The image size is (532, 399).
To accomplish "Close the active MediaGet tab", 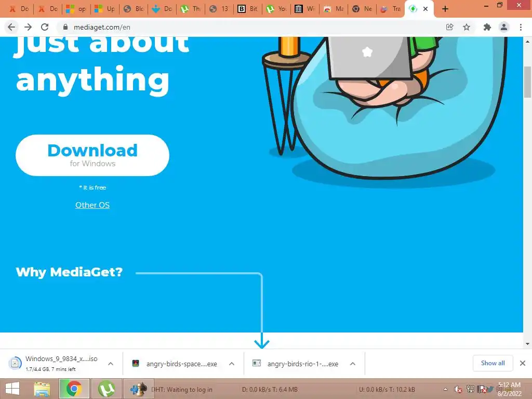I will [425, 9].
